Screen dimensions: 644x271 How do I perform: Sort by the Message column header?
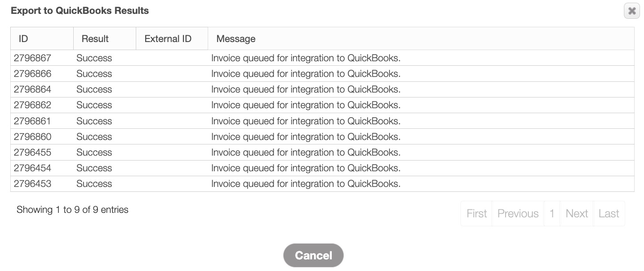click(236, 39)
